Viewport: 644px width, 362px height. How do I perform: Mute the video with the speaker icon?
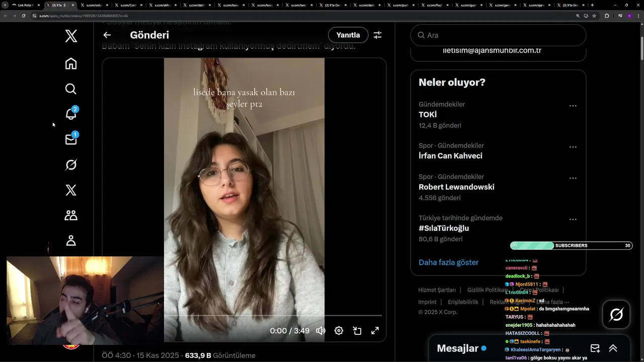320,330
